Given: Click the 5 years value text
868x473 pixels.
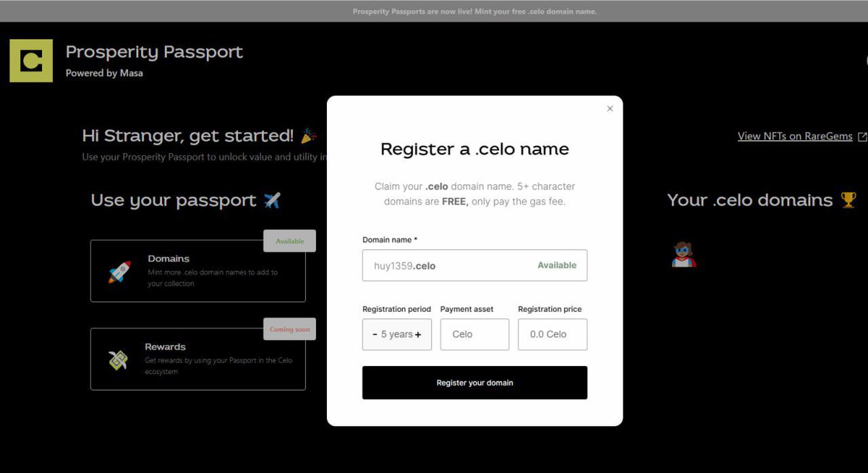Looking at the screenshot, I should 396,334.
